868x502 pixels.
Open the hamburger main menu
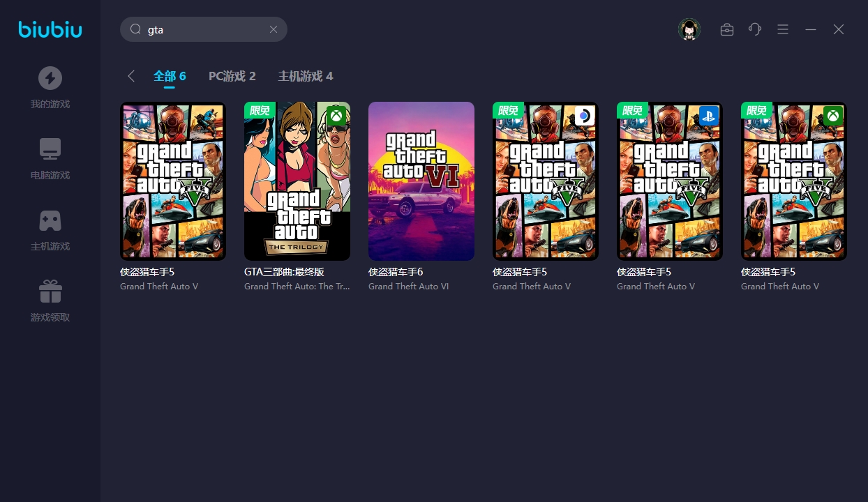(x=783, y=29)
